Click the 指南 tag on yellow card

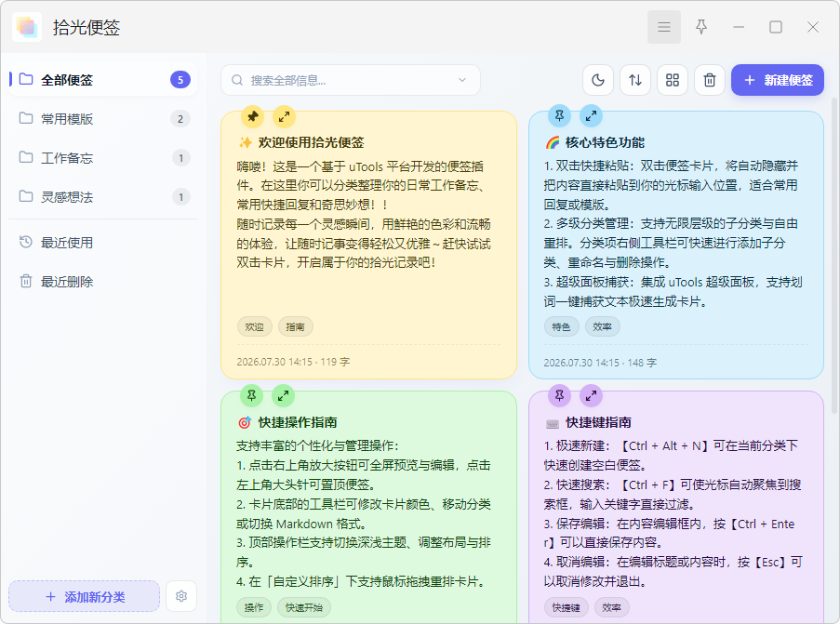(295, 326)
